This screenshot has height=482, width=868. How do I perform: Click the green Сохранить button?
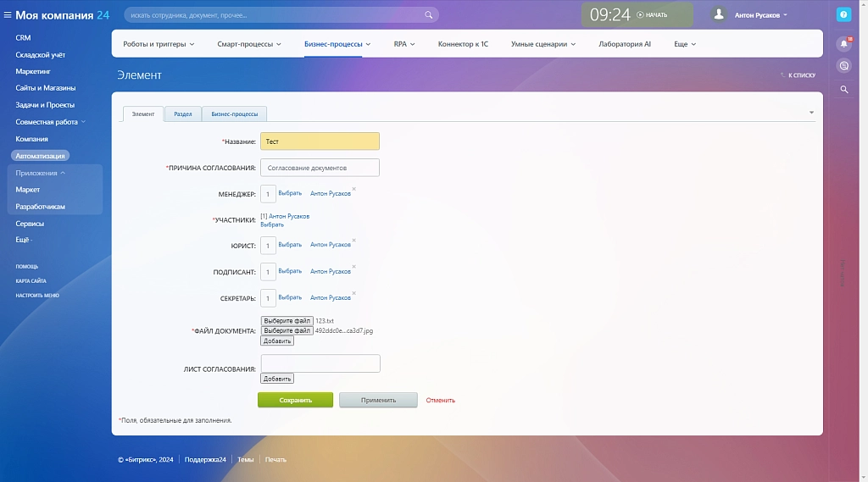(x=295, y=400)
